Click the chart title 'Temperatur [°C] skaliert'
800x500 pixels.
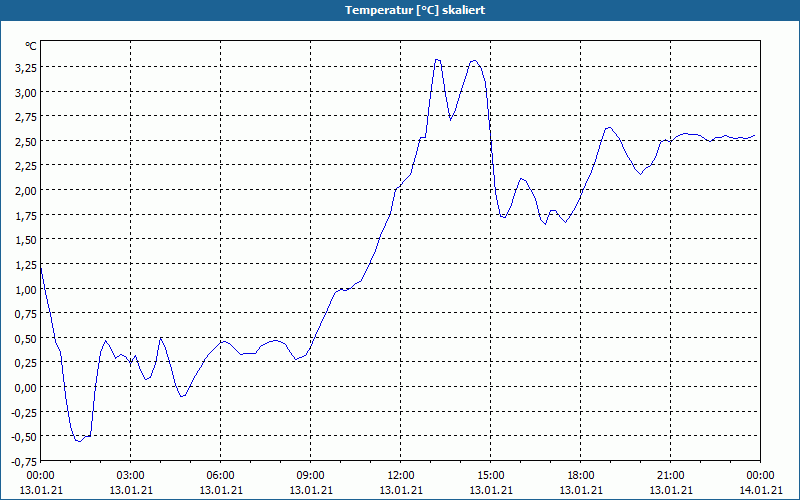[x=415, y=10]
